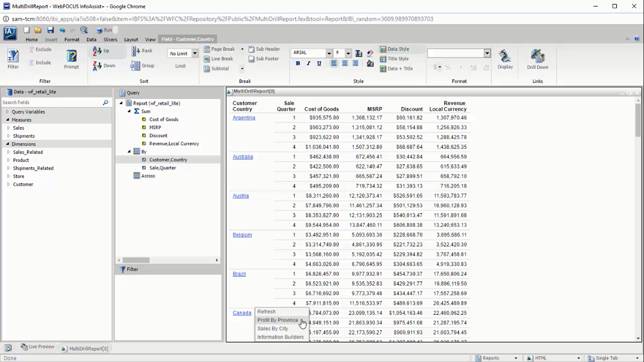Open the Subtotal options arrow

[x=242, y=69]
